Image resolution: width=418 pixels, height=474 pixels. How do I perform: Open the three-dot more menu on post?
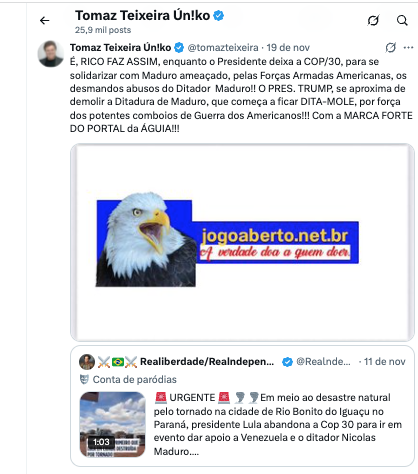coord(408,48)
